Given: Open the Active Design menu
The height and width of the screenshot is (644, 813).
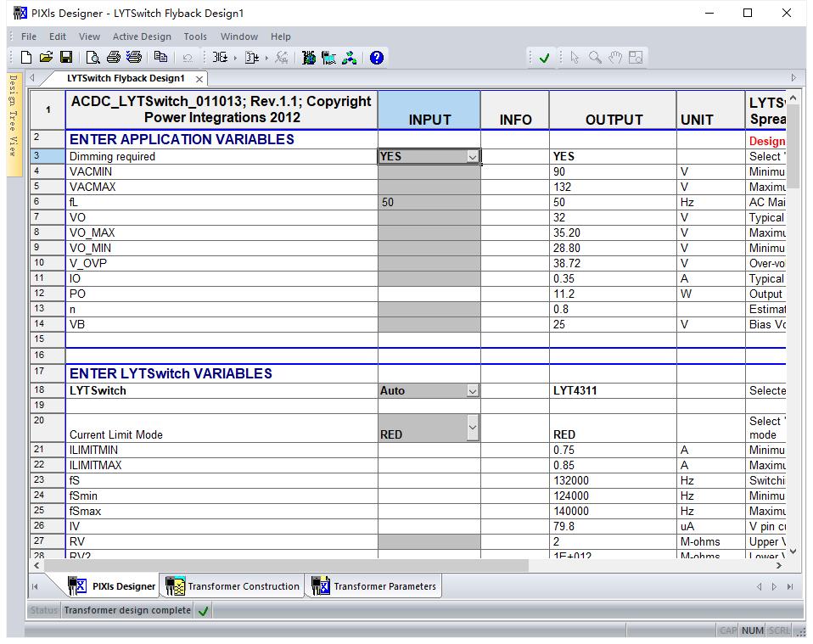Looking at the screenshot, I should click(142, 36).
